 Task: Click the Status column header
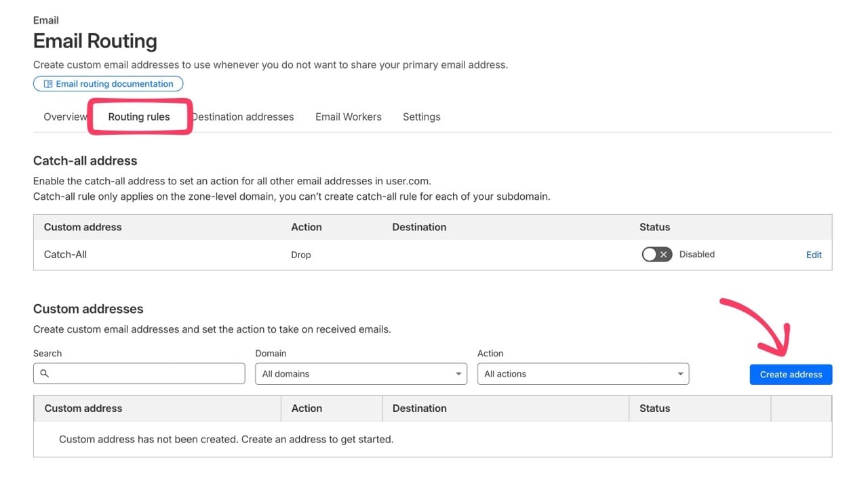coord(654,408)
